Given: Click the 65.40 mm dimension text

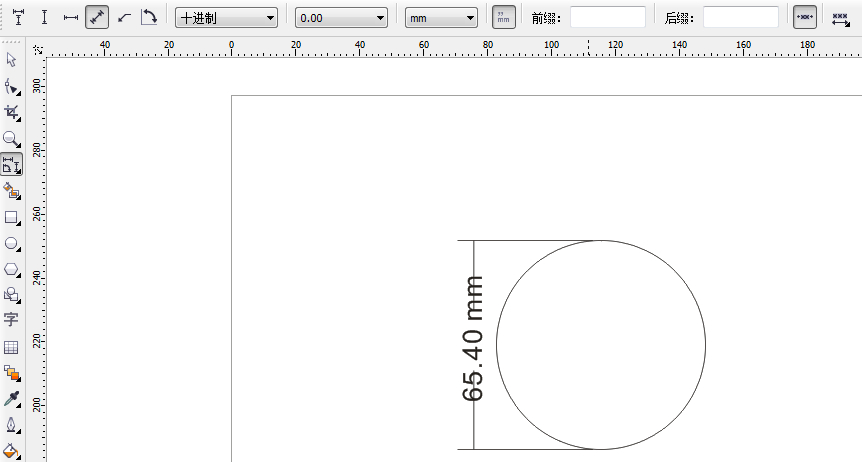Looking at the screenshot, I should tap(473, 339).
